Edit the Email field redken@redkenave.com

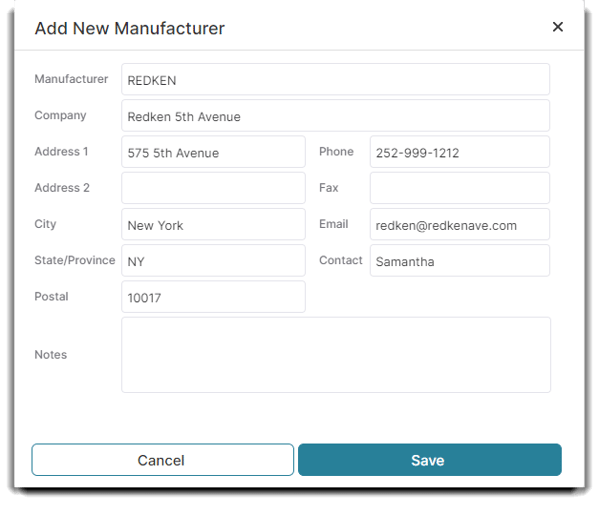[x=460, y=224]
